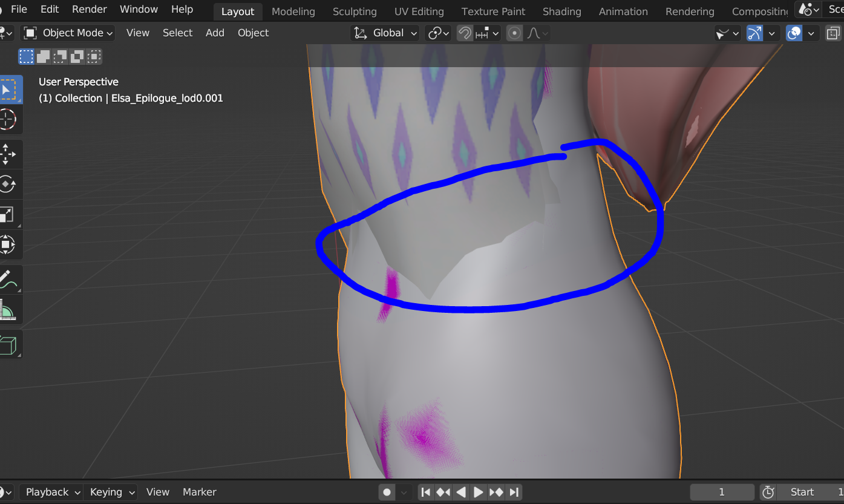Open the Object Mode dropdown

68,33
